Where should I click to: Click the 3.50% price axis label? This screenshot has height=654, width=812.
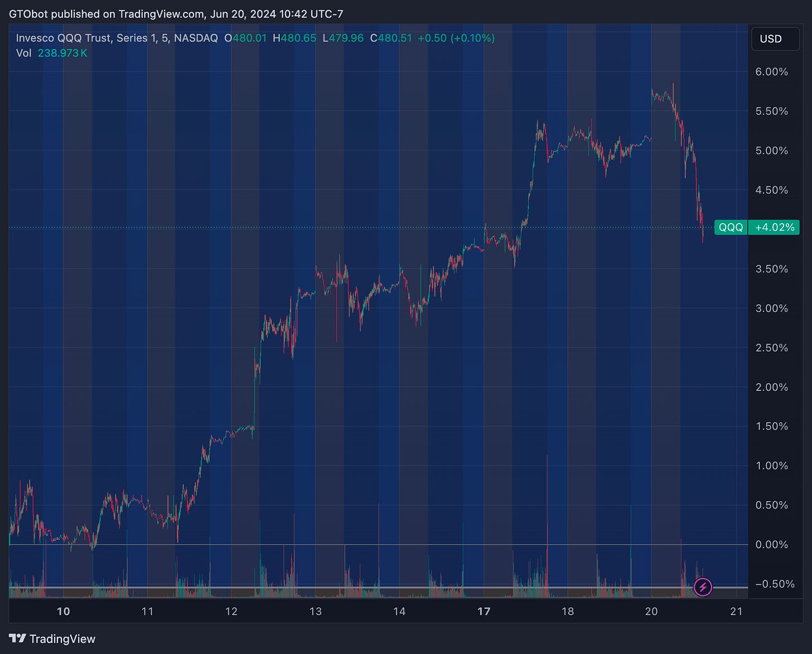(772, 269)
